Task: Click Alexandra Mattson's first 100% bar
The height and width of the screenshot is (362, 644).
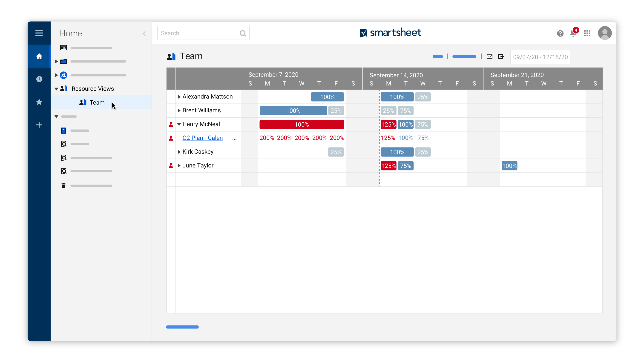Action: coord(327,97)
